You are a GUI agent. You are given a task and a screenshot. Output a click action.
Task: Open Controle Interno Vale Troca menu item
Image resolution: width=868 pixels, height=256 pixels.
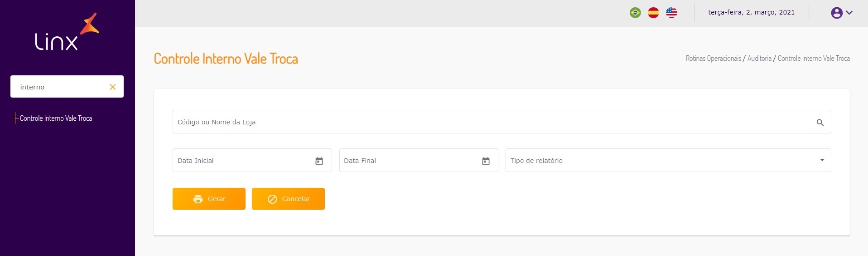click(x=56, y=118)
